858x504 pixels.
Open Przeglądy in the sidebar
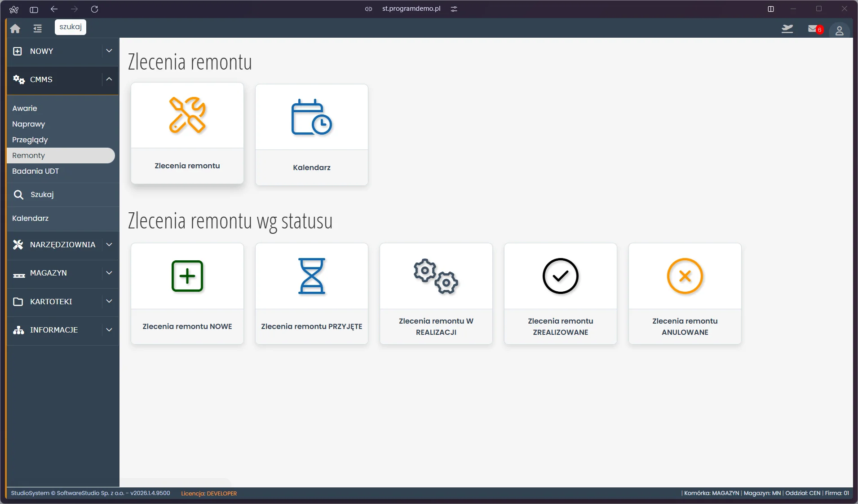(30, 140)
